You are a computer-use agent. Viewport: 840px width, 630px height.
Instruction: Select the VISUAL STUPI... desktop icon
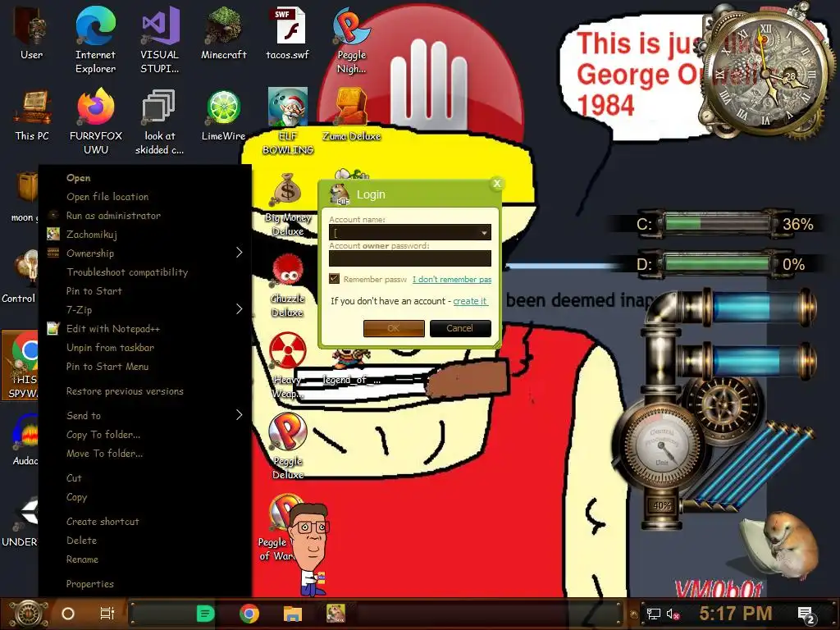coord(160,39)
